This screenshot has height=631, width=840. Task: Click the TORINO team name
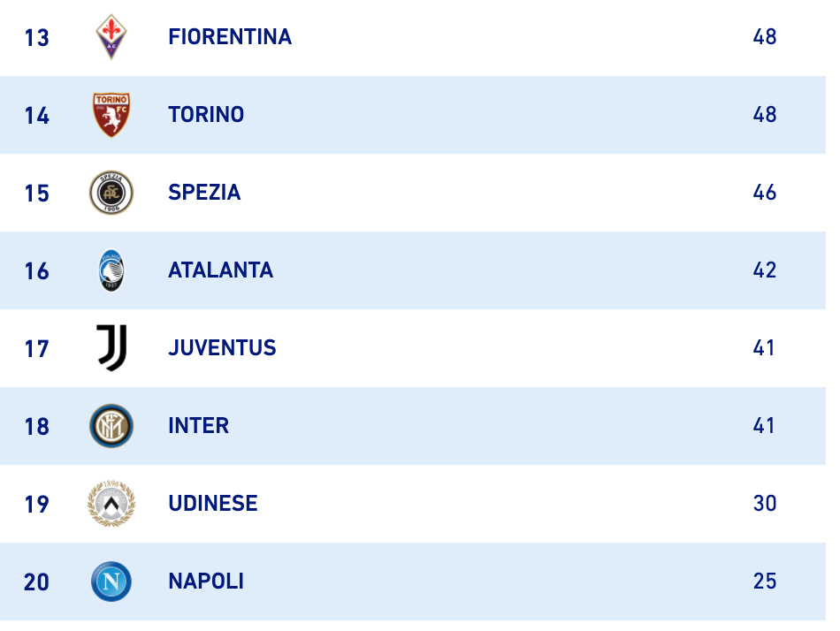click(206, 115)
